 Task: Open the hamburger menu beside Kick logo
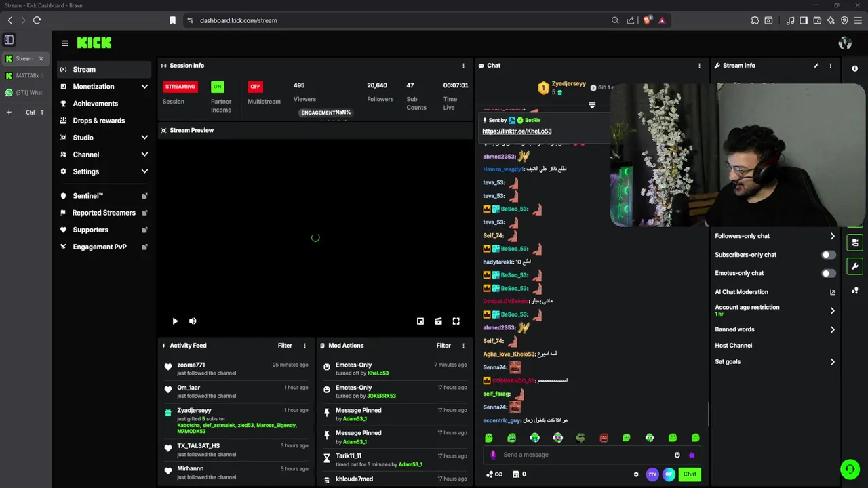64,43
